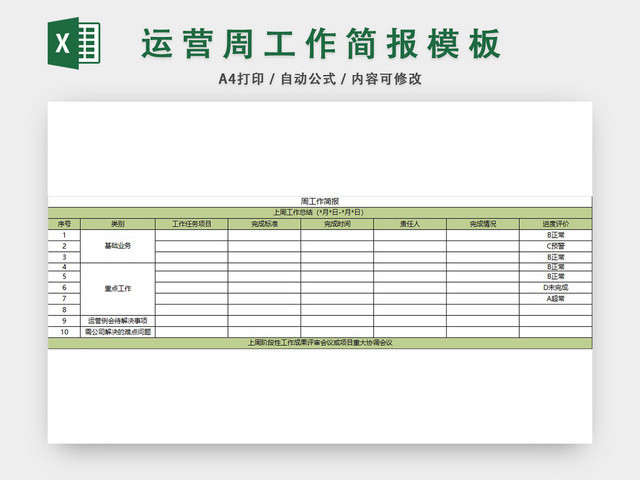Click the sequence number 10 cell
This screenshot has height=480, width=640.
coord(64,332)
